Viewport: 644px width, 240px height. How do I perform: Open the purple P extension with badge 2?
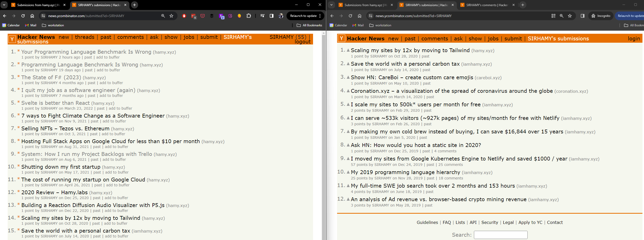pyautogui.click(x=221, y=16)
